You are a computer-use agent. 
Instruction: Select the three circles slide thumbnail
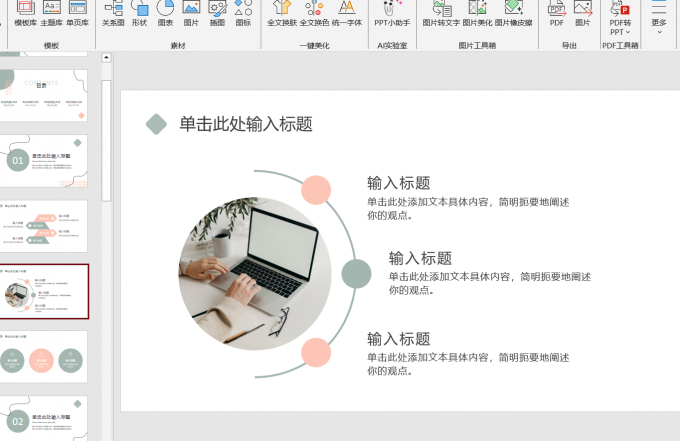[43, 356]
